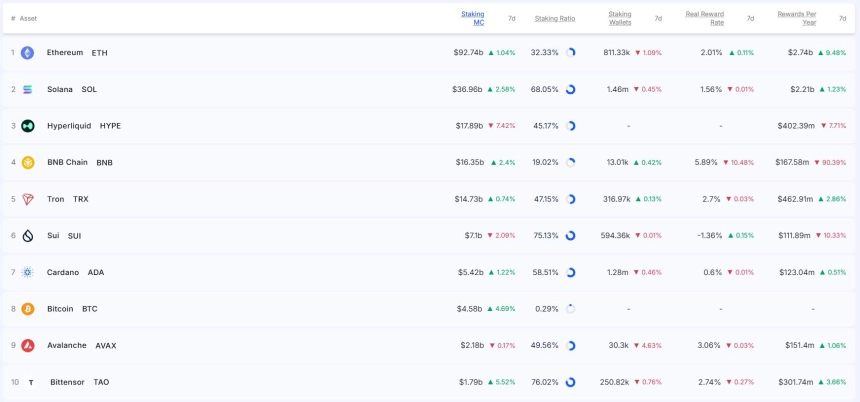Image resolution: width=860 pixels, height=402 pixels.
Task: Click Cardano's 1.28m staking wallets value
Action: 619,273
